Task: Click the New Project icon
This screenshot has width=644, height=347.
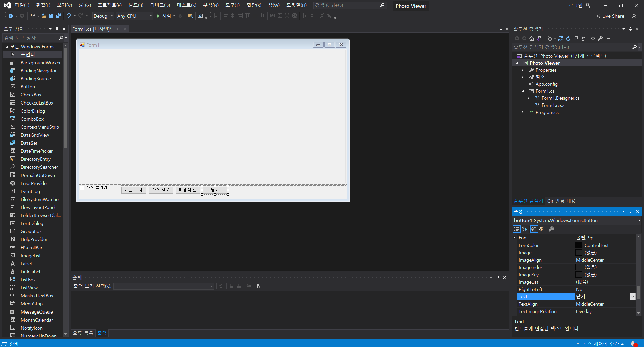Action: pyautogui.click(x=33, y=16)
